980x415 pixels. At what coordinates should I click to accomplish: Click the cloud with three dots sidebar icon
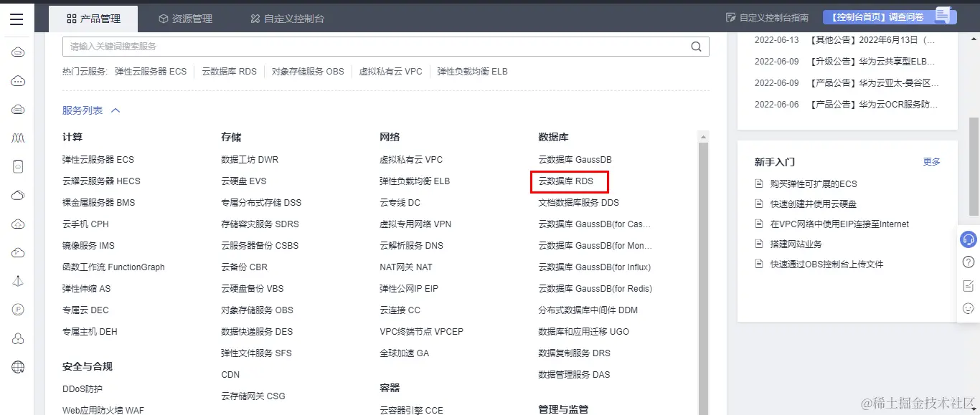pos(19,81)
